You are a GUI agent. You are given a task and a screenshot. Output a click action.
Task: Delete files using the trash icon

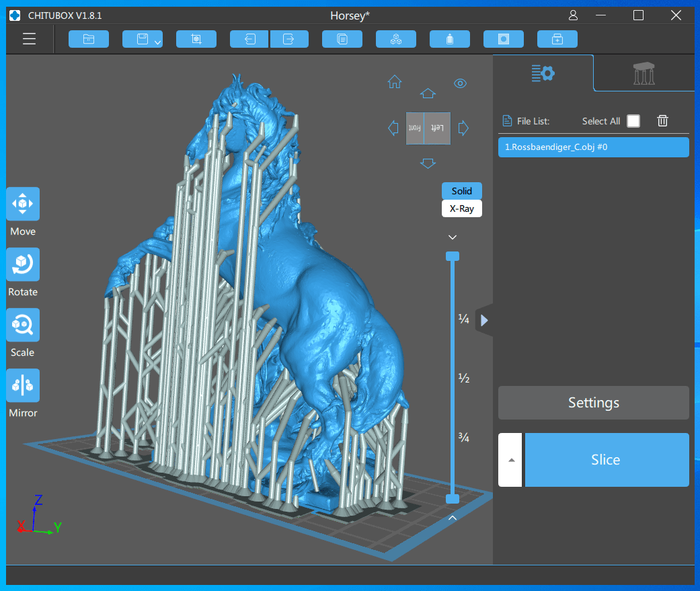662,120
